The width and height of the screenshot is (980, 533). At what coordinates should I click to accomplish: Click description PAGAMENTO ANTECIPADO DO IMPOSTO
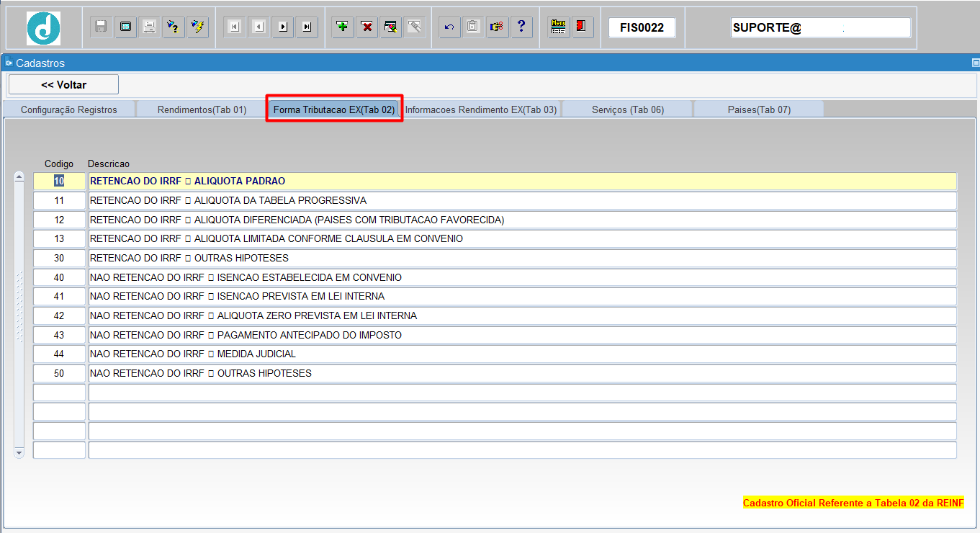[523, 335]
